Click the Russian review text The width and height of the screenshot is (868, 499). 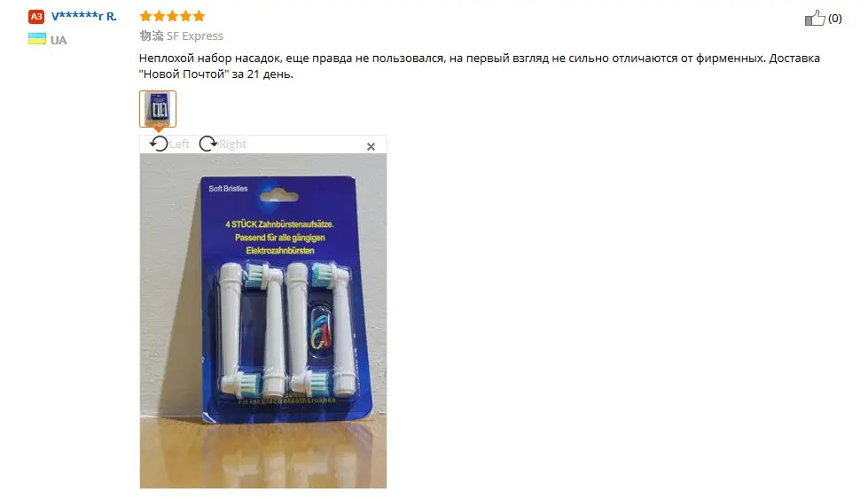pyautogui.click(x=480, y=66)
